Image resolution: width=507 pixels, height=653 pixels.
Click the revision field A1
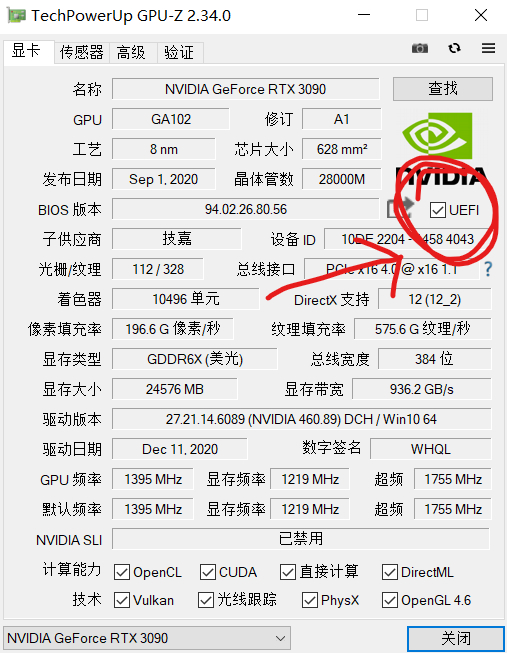(342, 119)
